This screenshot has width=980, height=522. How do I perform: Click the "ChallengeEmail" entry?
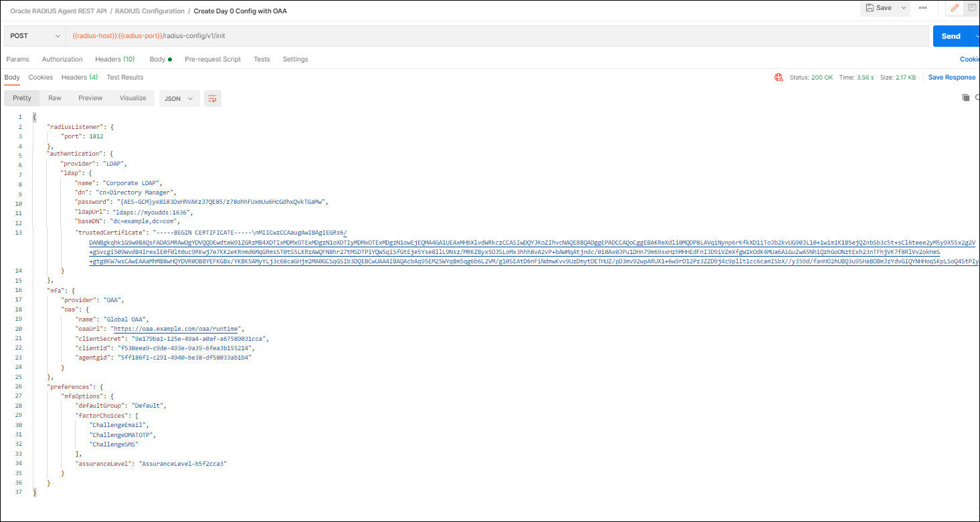pyautogui.click(x=118, y=425)
